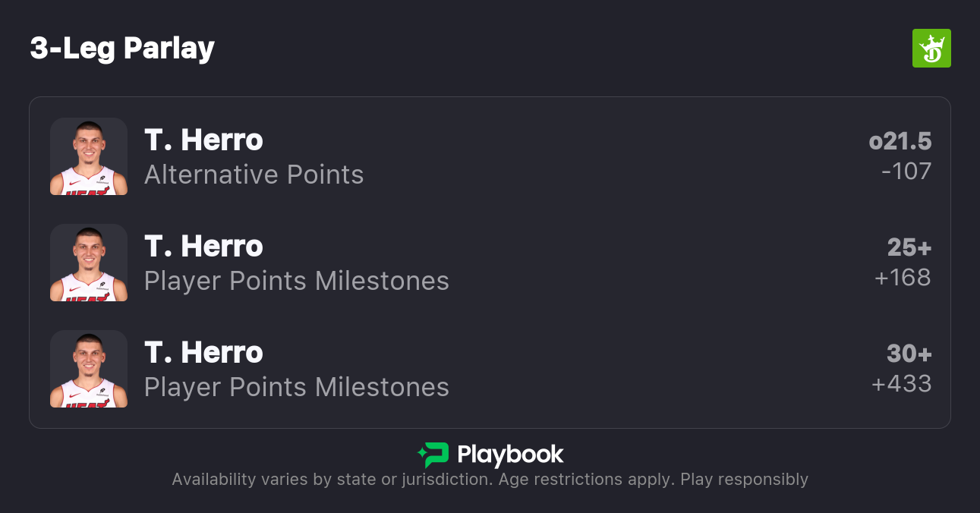Select the +433 odds value
Viewport: 980px width, 513px height.
[901, 384]
